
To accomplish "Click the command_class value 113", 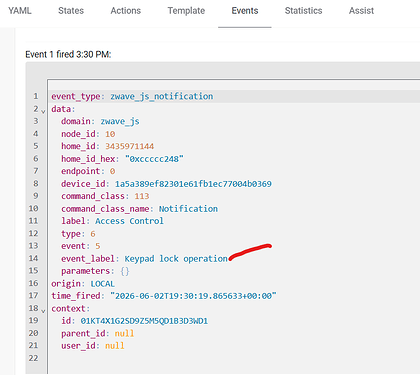I will pos(142,196).
